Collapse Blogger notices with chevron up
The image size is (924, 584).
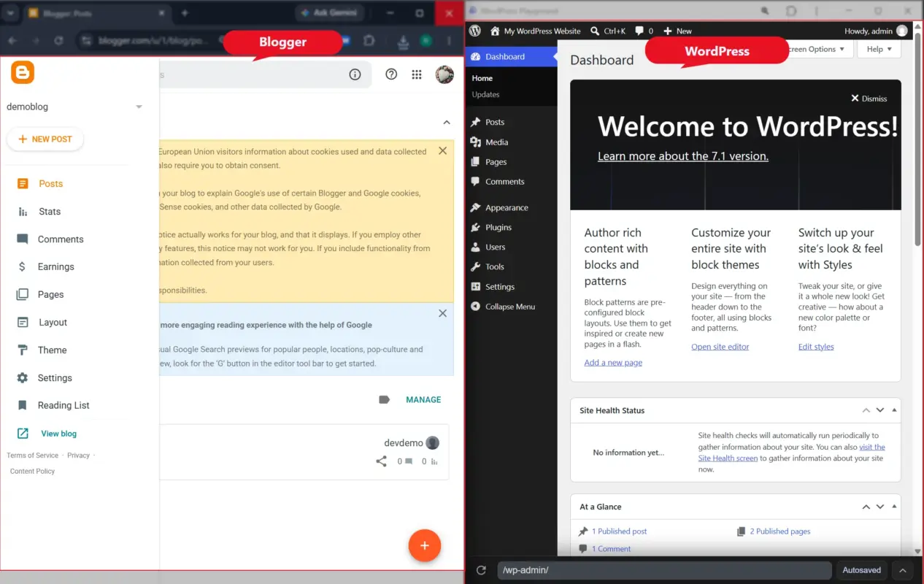[x=447, y=123]
